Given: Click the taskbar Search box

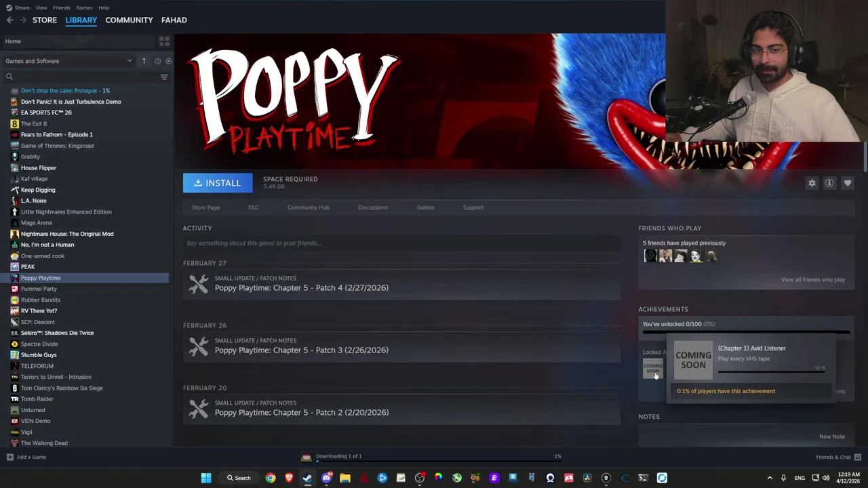Looking at the screenshot, I should [239, 478].
